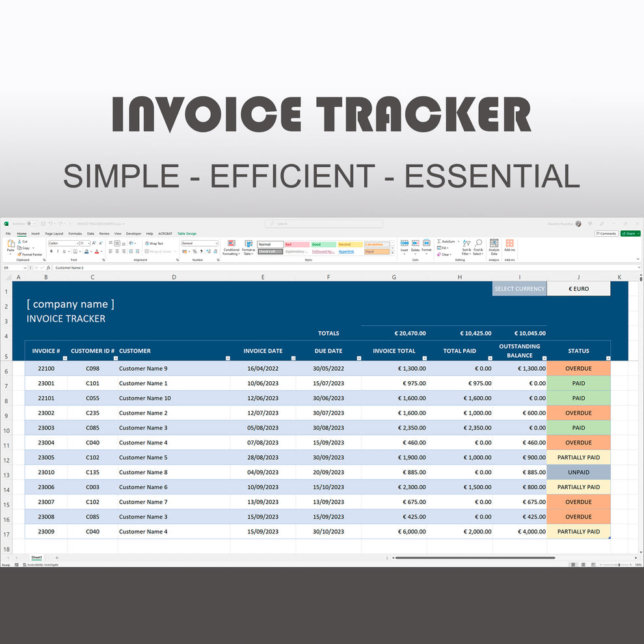Toggle bold formatting

click(51, 250)
